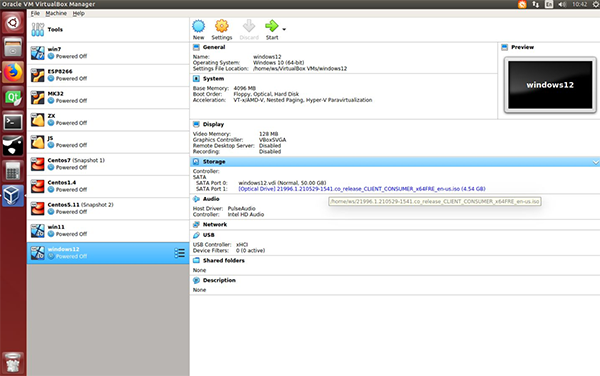The width and height of the screenshot is (600, 376).
Task: Click the windows12.vdi disk entry
Action: point(282,183)
